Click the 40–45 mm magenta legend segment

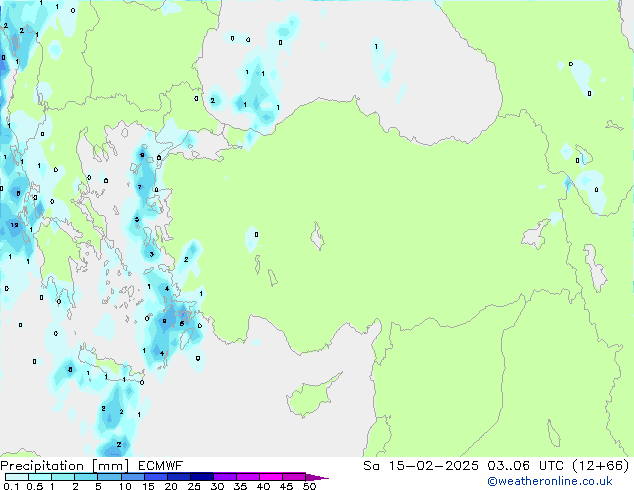[x=271, y=477]
